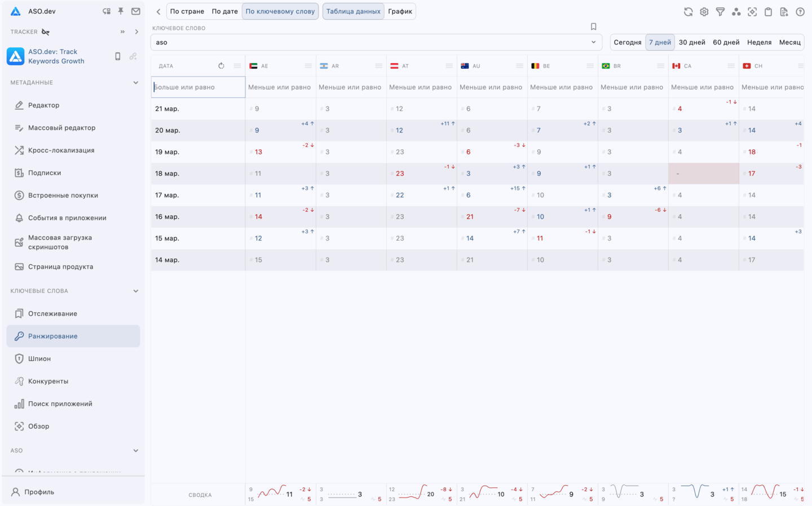Open the mail envelope icon
Image resolution: width=812 pixels, height=506 pixels.
136,11
